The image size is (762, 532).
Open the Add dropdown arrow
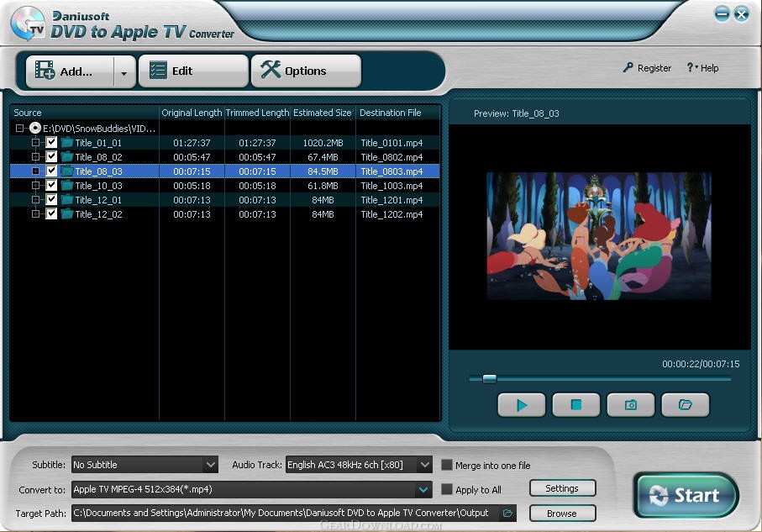[124, 72]
